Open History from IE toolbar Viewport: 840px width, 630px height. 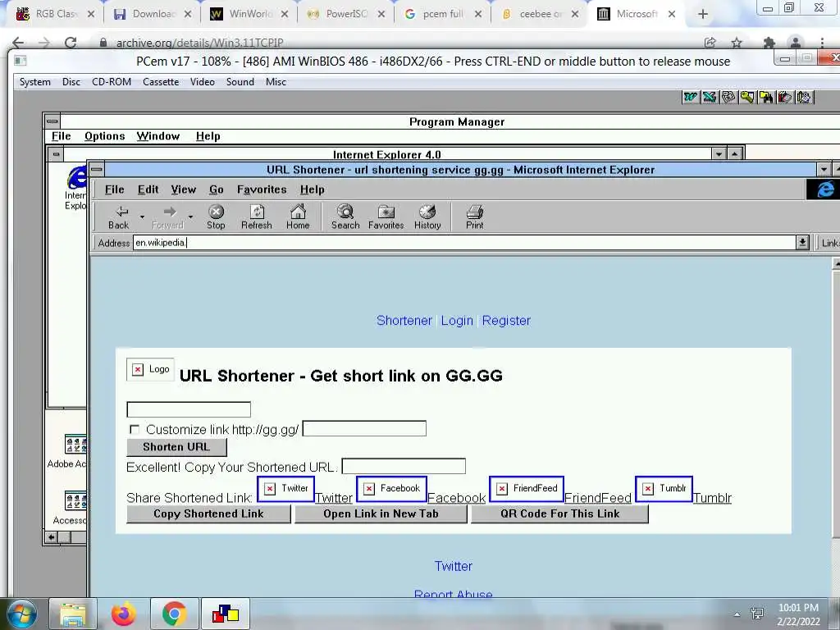pos(427,212)
